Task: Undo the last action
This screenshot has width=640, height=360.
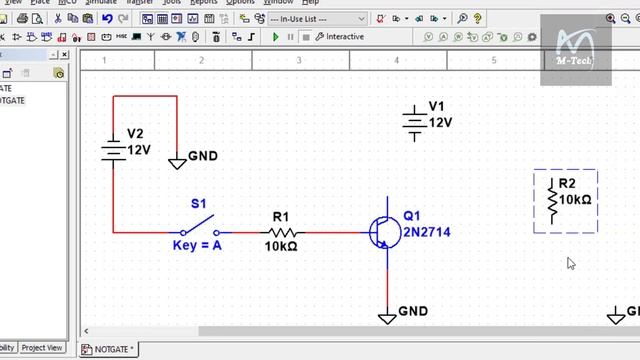Action: coord(107,18)
